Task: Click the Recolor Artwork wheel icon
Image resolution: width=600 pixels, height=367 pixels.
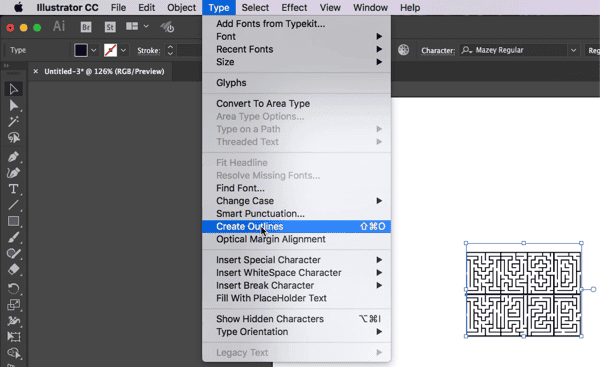Action: tap(403, 50)
